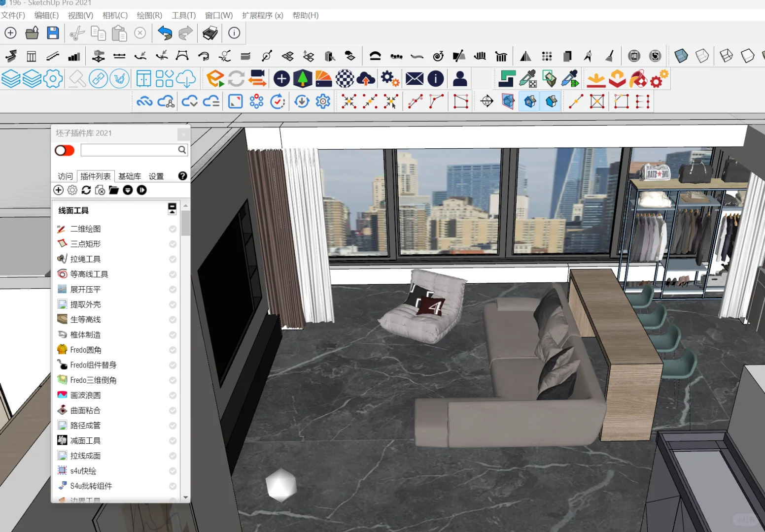Toggle the check mark for 拉绳工具
The image size is (765, 532).
click(173, 259)
